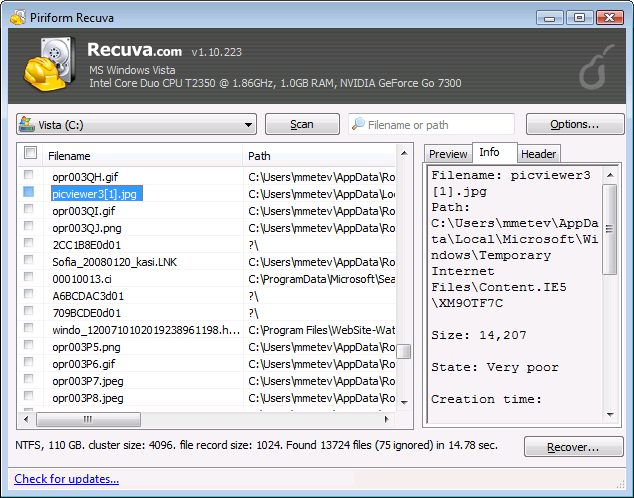The image size is (634, 498).
Task: Select the file 2CC1B8E0d01
Action: coord(87,245)
